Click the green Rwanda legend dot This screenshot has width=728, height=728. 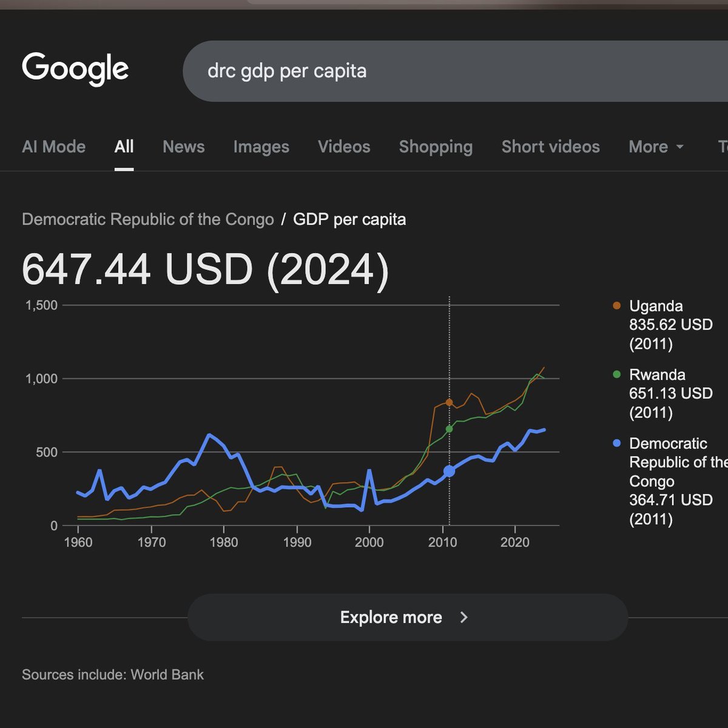(617, 374)
